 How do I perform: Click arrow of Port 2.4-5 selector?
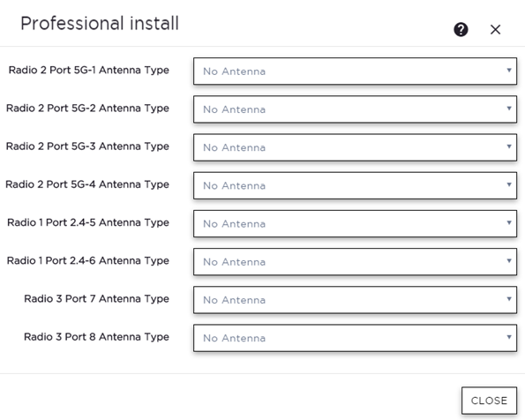(509, 222)
